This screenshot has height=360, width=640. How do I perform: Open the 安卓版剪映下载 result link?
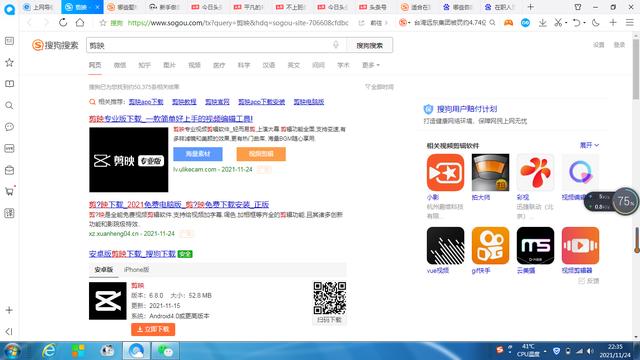(x=132, y=254)
